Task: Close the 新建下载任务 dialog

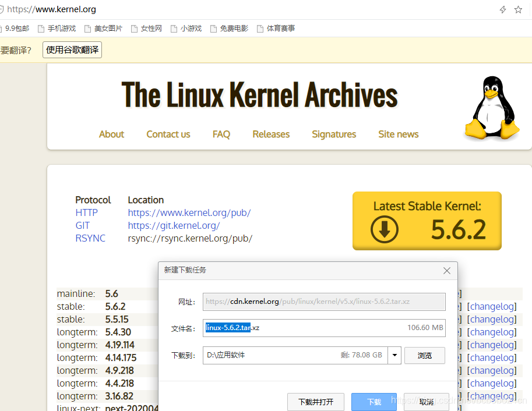Action: [447, 271]
